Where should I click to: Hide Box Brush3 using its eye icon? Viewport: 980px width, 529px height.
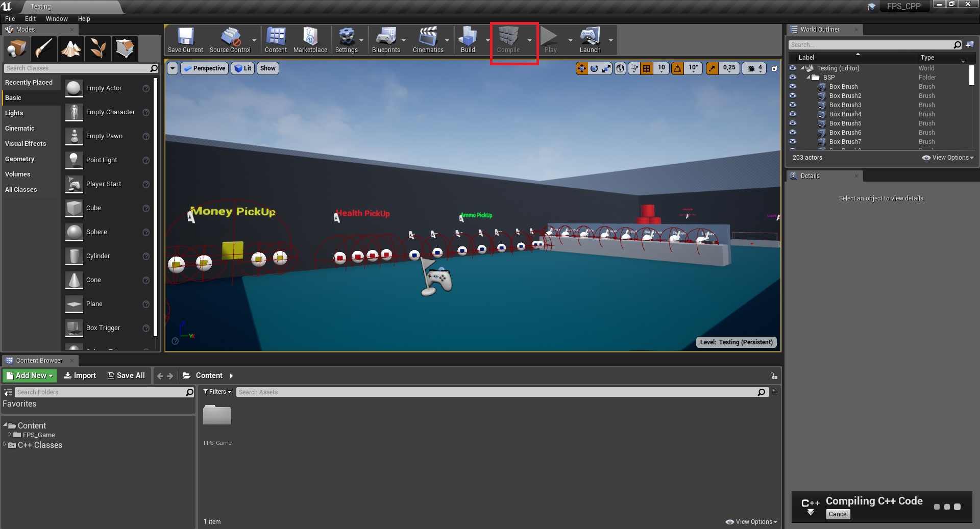[793, 105]
